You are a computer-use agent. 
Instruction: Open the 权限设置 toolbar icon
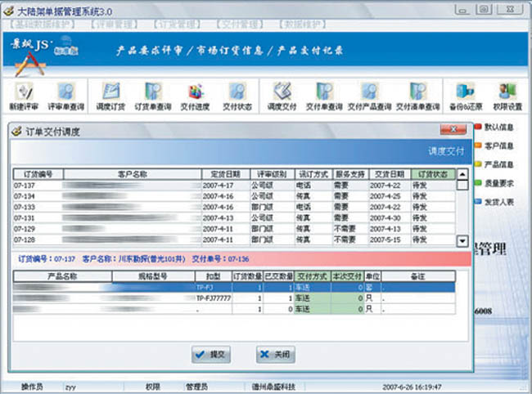pyautogui.click(x=507, y=96)
